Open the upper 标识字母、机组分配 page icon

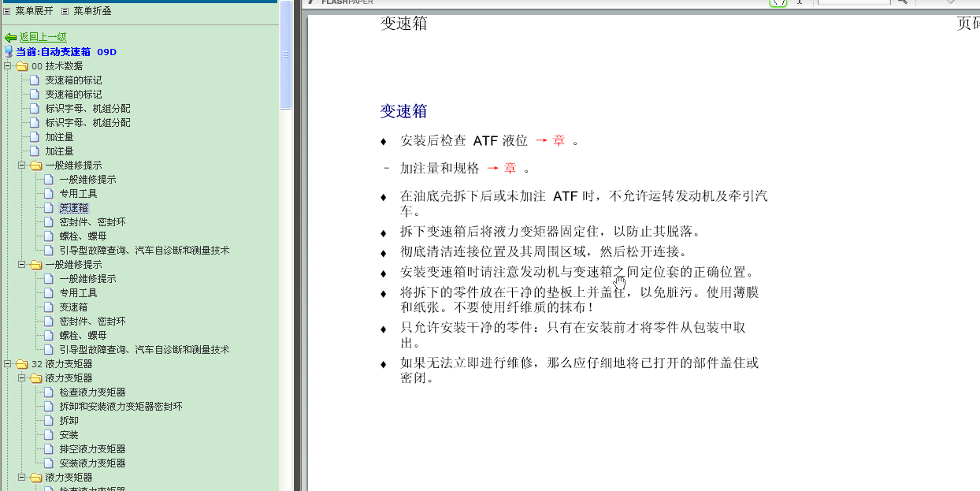point(35,109)
